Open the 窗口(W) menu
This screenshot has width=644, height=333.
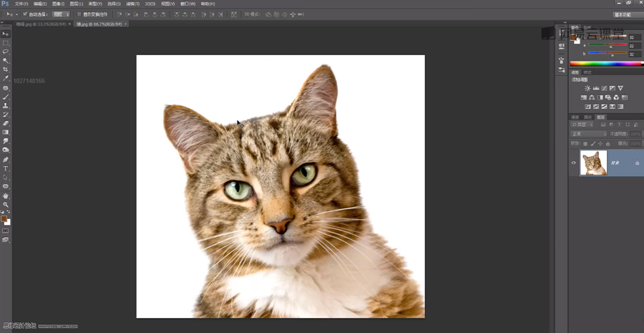[188, 4]
